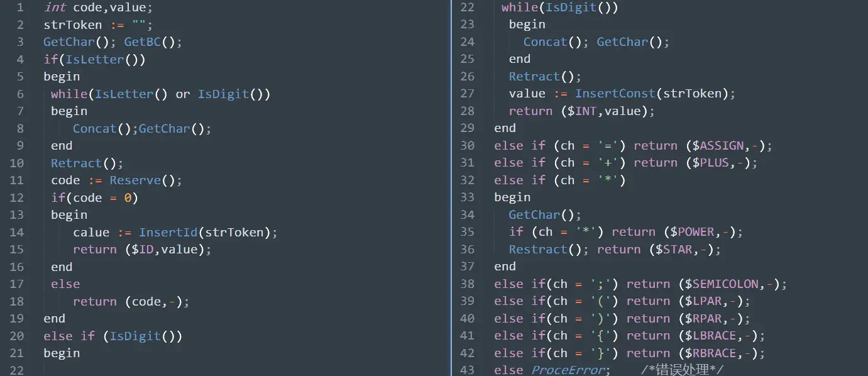Click line number 29 in the right gutter
Viewport: 868px width, 376px height.
(x=467, y=128)
